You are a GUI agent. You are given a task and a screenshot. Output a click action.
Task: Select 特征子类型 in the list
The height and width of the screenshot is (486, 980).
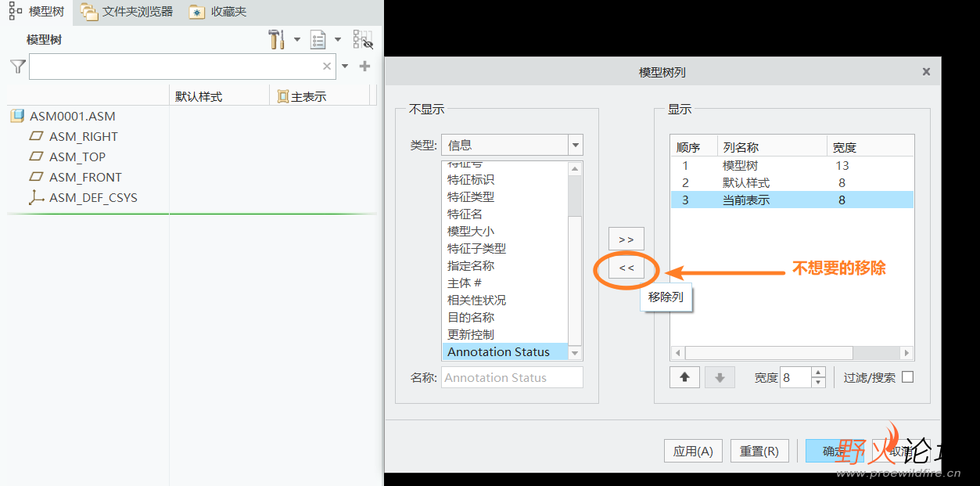[504, 249]
